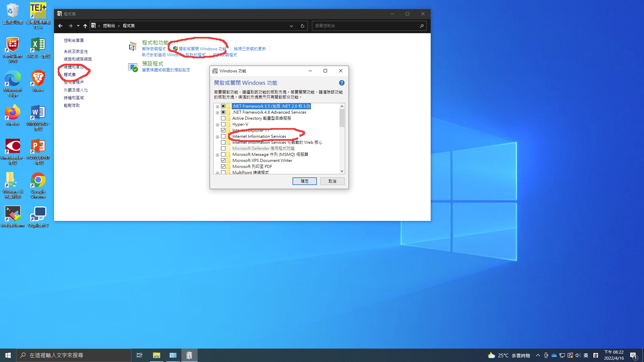The width and height of the screenshot is (644, 362).
Task: Click the up-one-level arrow icon
Action: tap(85, 26)
